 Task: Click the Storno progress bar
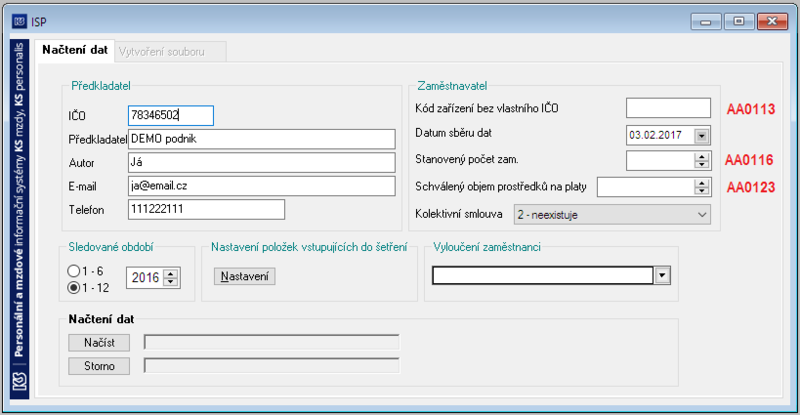click(x=271, y=365)
